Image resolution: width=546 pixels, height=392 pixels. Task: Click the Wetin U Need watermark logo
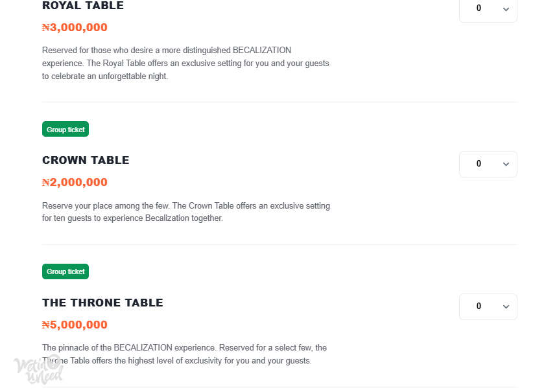pos(39,369)
